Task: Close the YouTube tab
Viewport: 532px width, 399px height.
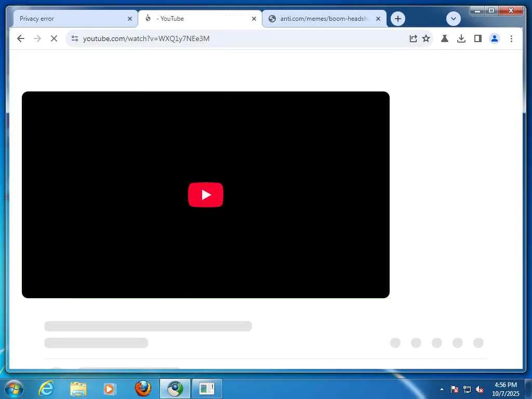Action: click(x=254, y=19)
